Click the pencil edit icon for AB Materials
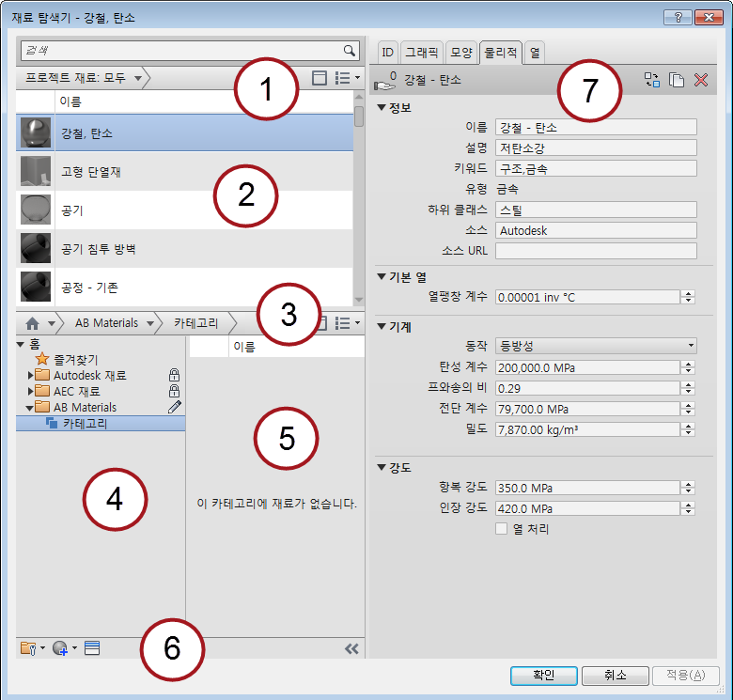The height and width of the screenshot is (700, 733). (x=175, y=407)
